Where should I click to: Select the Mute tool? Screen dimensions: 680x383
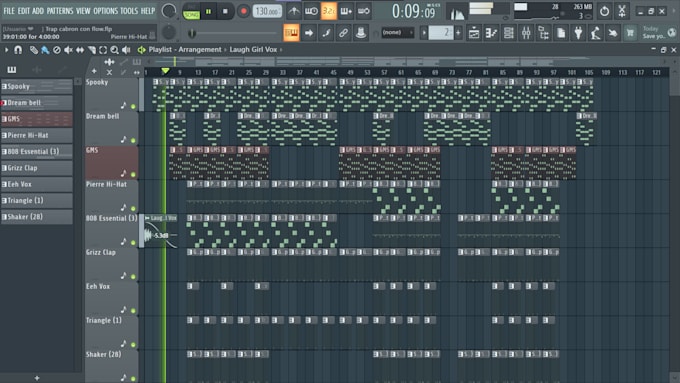point(68,50)
